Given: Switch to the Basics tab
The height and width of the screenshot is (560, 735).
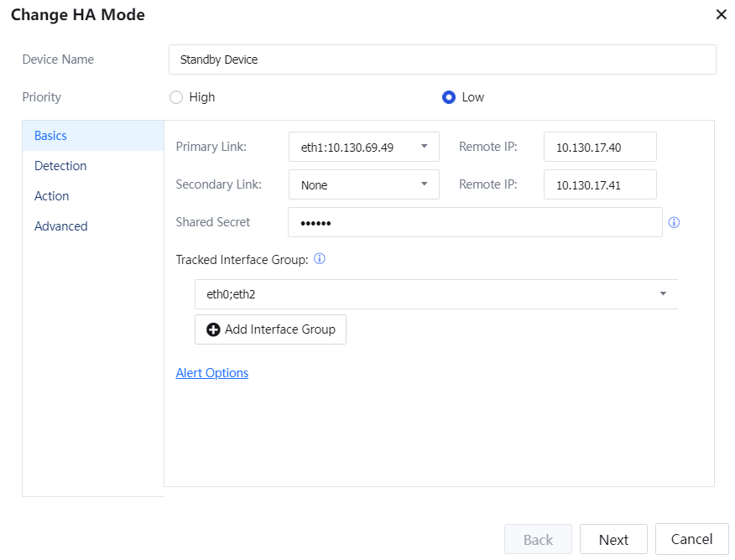Looking at the screenshot, I should pos(51,136).
